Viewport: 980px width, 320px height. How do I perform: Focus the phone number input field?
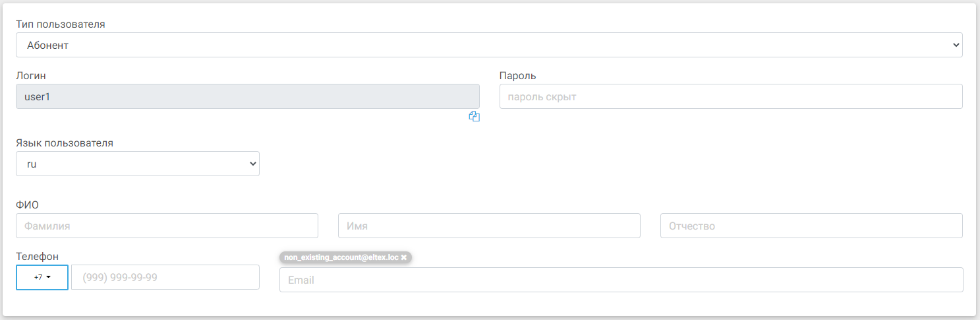coord(165,277)
